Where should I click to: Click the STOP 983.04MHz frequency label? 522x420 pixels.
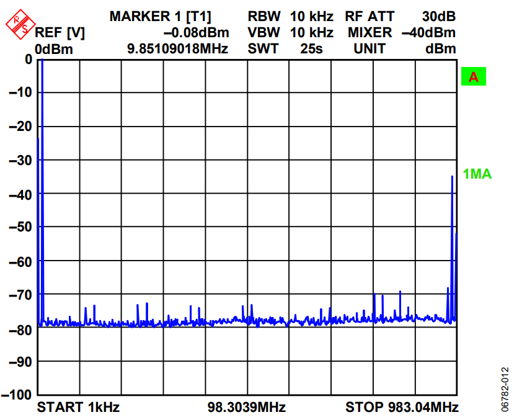pos(402,408)
